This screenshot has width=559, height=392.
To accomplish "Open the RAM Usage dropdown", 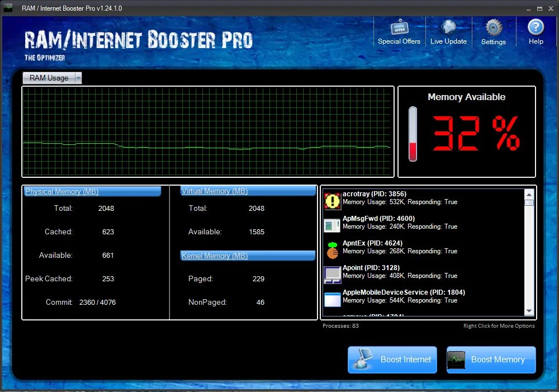I will coord(52,78).
